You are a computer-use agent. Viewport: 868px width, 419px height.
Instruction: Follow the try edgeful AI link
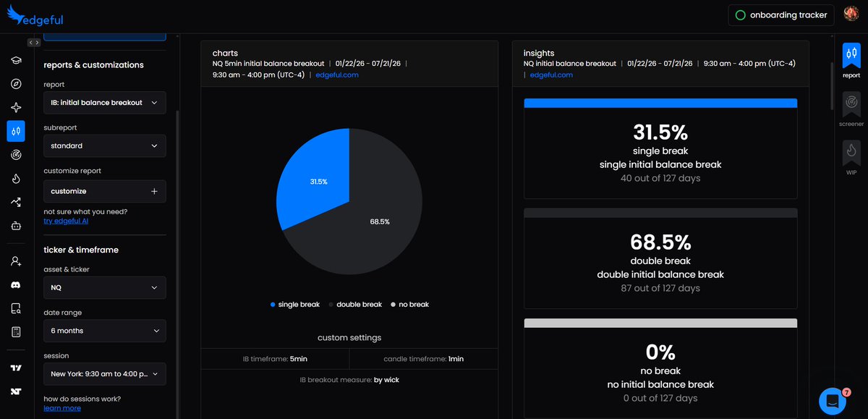66,221
